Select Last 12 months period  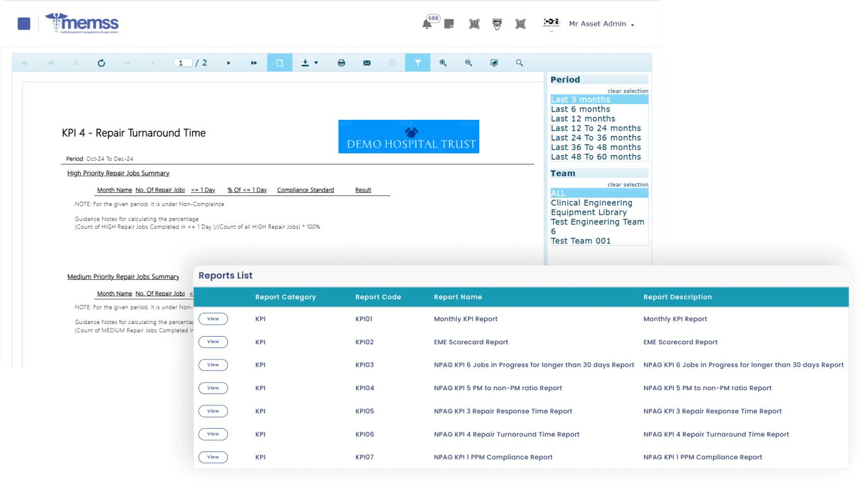[x=599, y=119]
